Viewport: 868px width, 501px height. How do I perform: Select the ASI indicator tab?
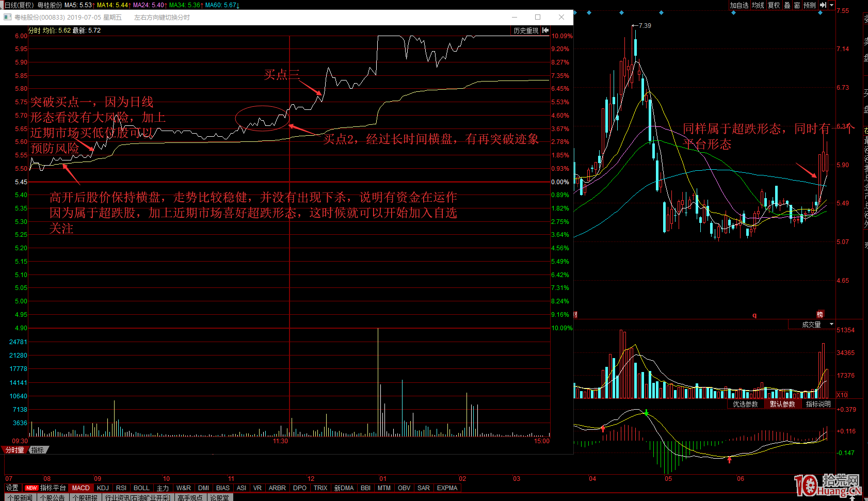tap(241, 488)
